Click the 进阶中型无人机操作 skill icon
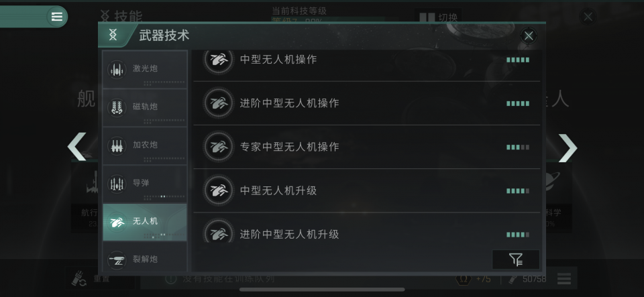Viewport: 644px width, 297px height. click(219, 103)
